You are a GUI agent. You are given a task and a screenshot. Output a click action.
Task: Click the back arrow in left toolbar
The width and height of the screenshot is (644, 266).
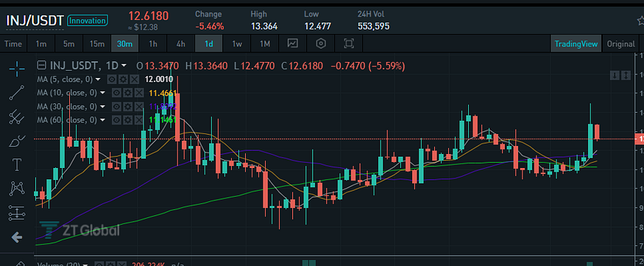coord(17,237)
